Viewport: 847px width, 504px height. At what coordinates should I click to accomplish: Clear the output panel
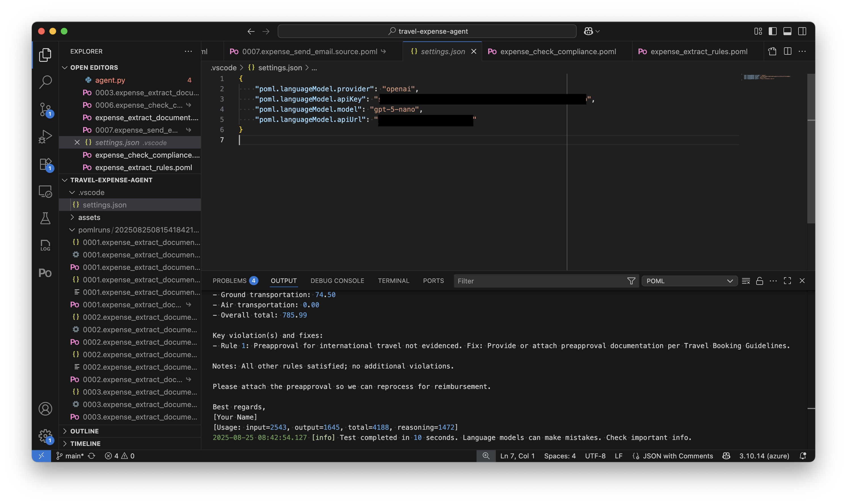[x=746, y=281]
